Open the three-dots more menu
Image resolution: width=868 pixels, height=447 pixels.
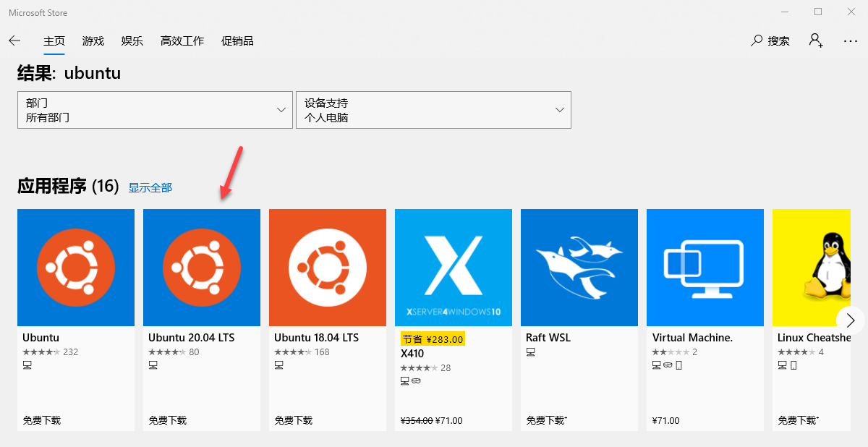pyautogui.click(x=851, y=41)
